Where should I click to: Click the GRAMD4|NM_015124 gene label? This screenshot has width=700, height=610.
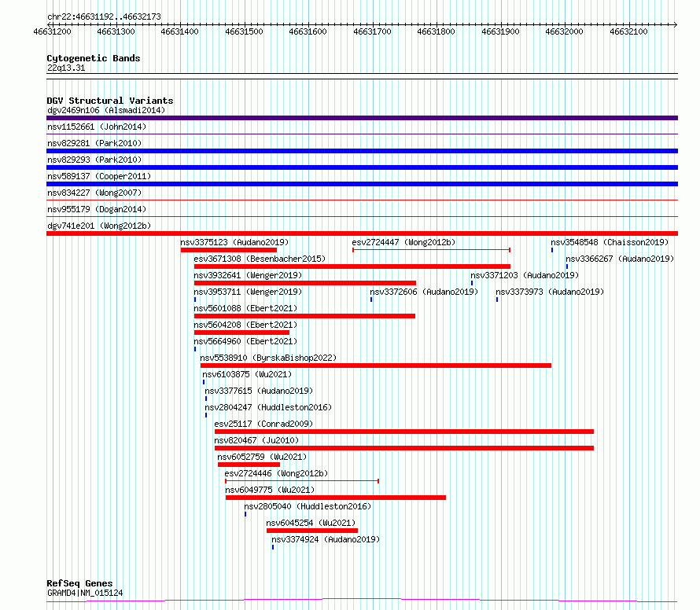click(x=85, y=593)
